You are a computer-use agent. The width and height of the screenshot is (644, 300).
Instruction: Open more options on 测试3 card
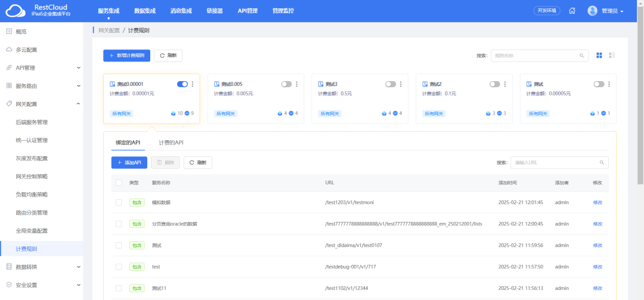401,85
